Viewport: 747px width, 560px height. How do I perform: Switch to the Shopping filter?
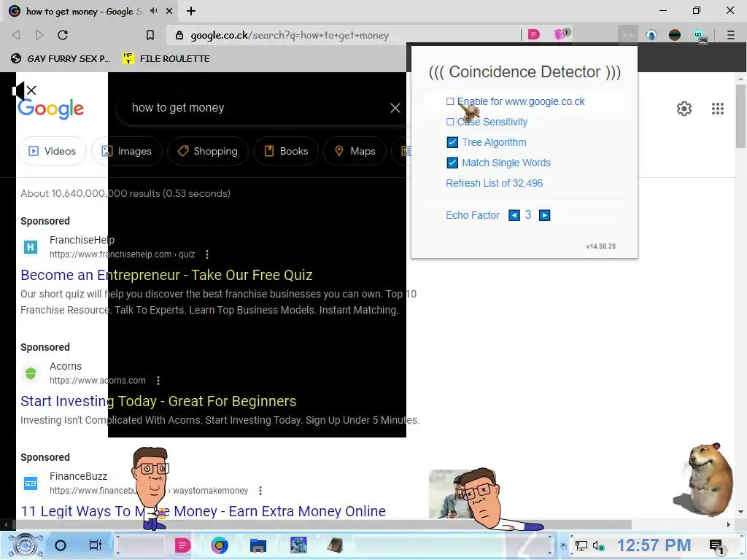207,151
